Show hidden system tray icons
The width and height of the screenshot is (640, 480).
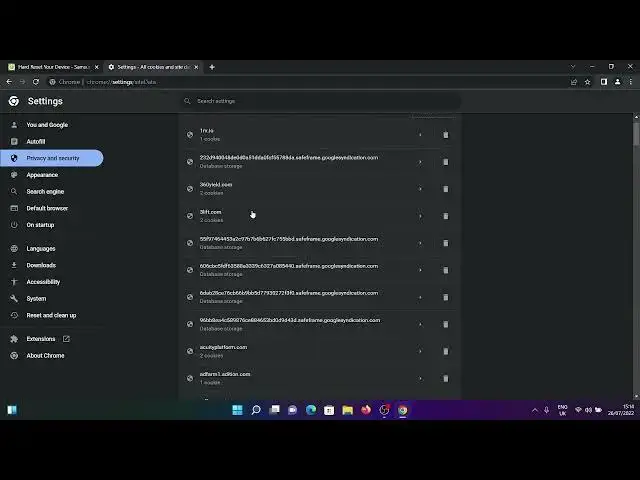click(x=535, y=410)
